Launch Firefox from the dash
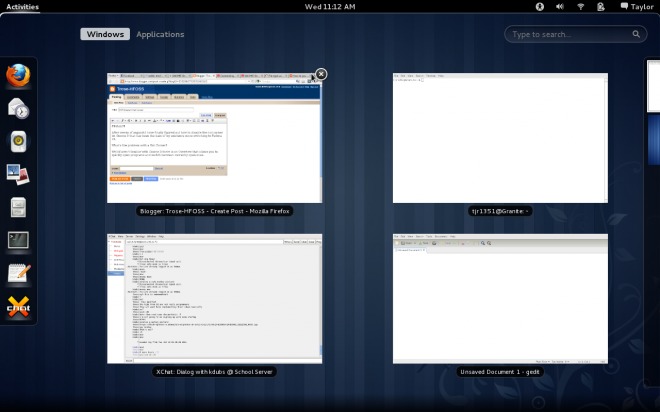660x412 pixels. point(19,75)
